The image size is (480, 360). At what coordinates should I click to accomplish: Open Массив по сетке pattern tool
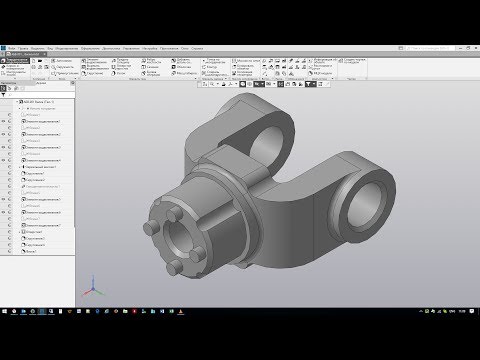click(246, 61)
